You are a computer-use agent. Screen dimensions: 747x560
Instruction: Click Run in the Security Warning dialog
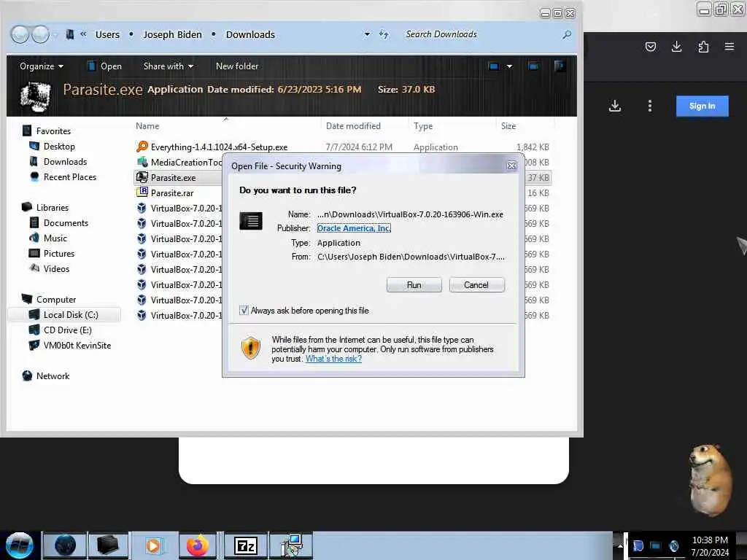click(x=414, y=285)
